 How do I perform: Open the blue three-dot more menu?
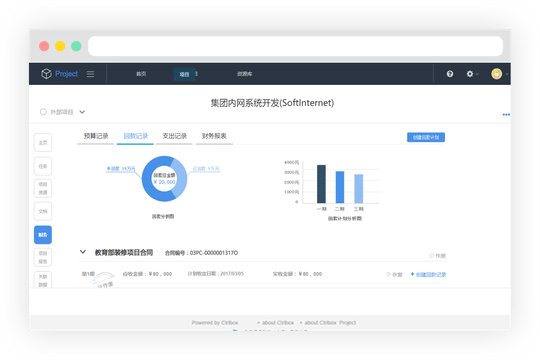point(506,115)
